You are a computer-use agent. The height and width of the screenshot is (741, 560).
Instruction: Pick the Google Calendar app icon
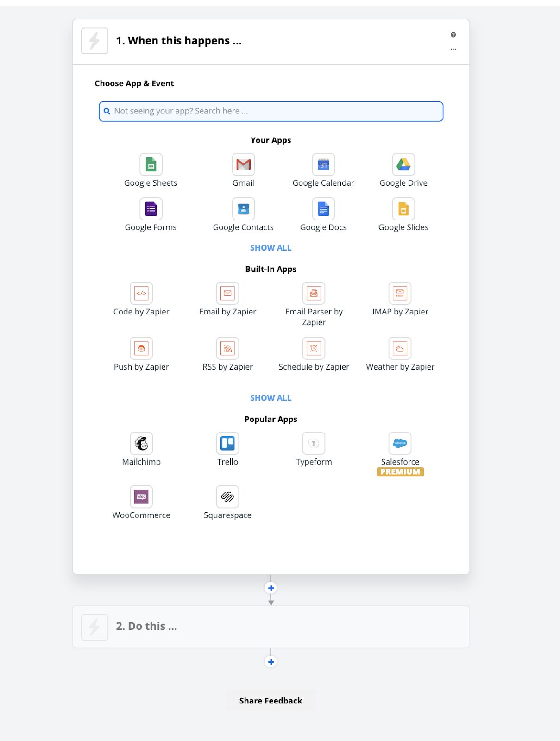coord(323,164)
